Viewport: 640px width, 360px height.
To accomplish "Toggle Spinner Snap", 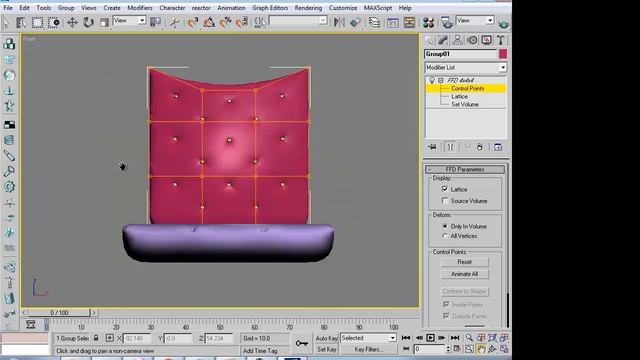I will [242, 22].
